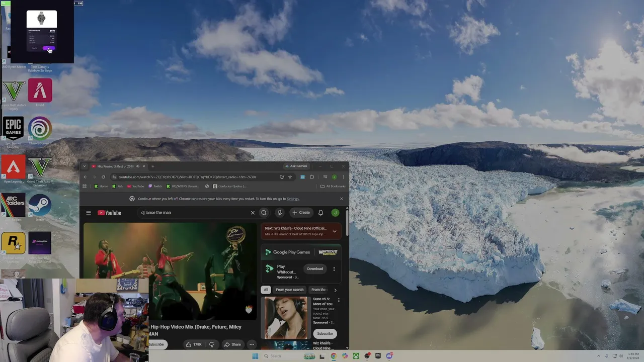This screenshot has width=644, height=362.
Task: Reload the YouTube page in Chrome
Action: 103,177
